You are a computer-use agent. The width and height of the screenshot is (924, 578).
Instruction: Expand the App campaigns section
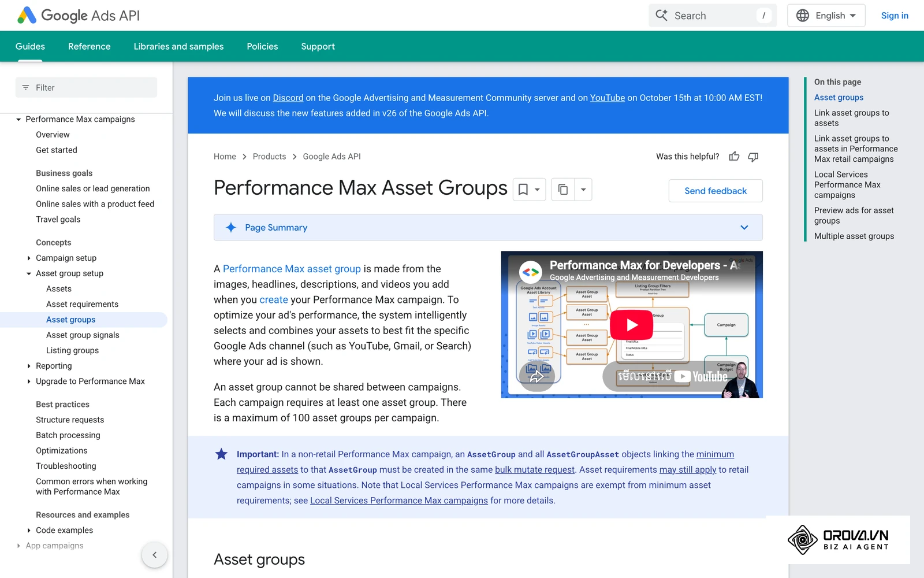click(x=18, y=546)
